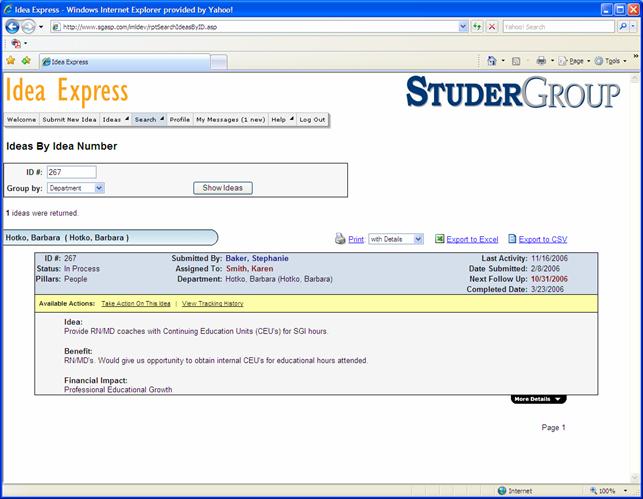Click the zoom level dropdown arrow
This screenshot has width=643, height=499.
point(625,490)
